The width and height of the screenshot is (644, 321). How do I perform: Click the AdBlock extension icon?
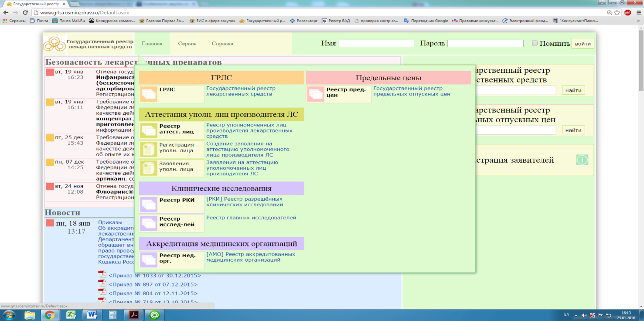(627, 13)
